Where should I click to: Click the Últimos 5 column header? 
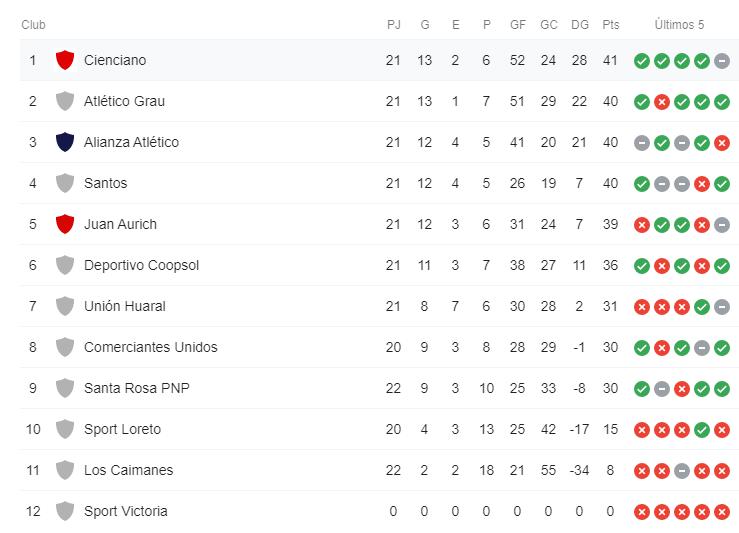coord(680,25)
